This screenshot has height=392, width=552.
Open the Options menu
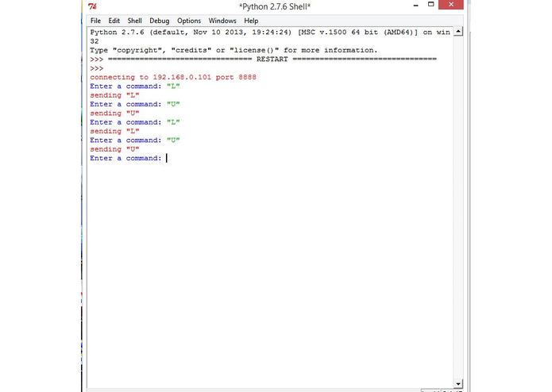(x=189, y=21)
